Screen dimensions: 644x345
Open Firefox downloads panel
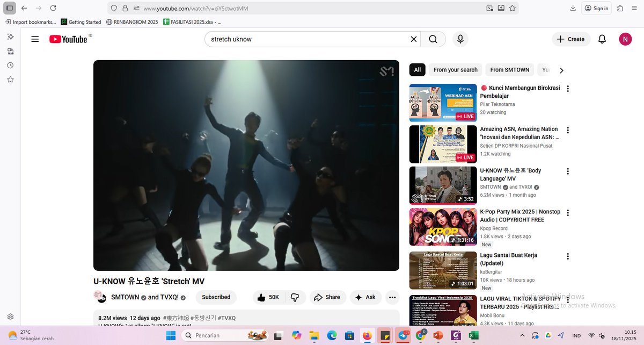[x=573, y=8]
